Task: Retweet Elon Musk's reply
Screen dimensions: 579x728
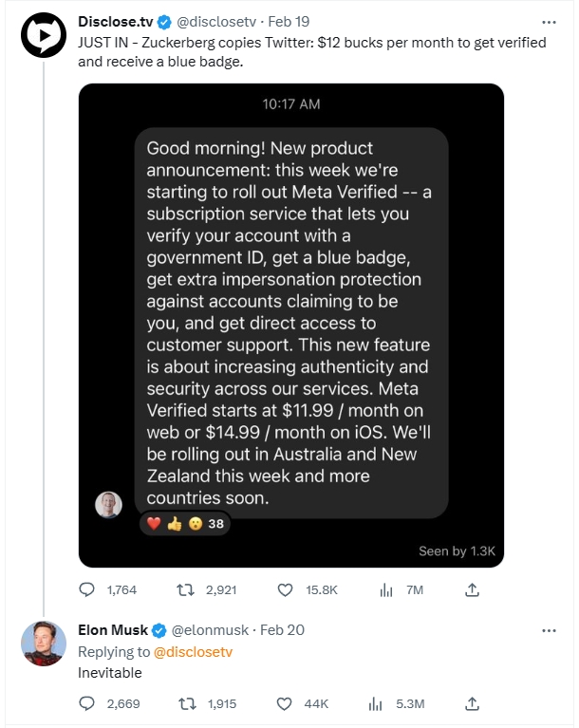Action: [x=187, y=703]
